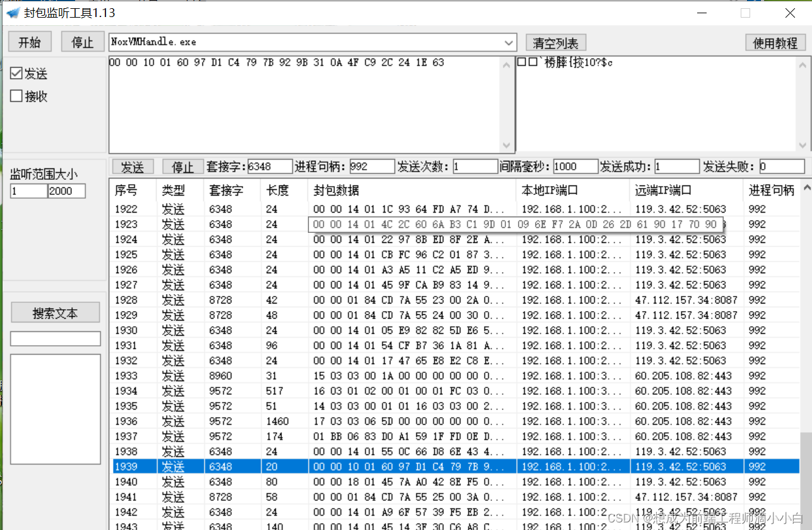Image resolution: width=812 pixels, height=530 pixels.
Task: Click the 发送 send button above the table
Action: (x=132, y=167)
